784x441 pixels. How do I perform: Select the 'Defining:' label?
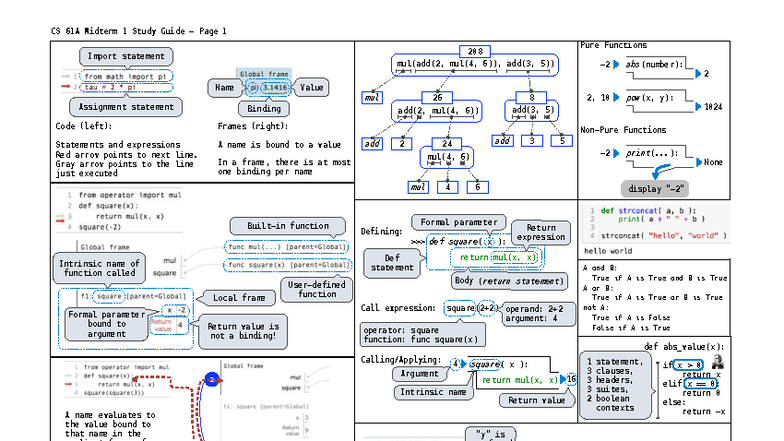pos(382,232)
